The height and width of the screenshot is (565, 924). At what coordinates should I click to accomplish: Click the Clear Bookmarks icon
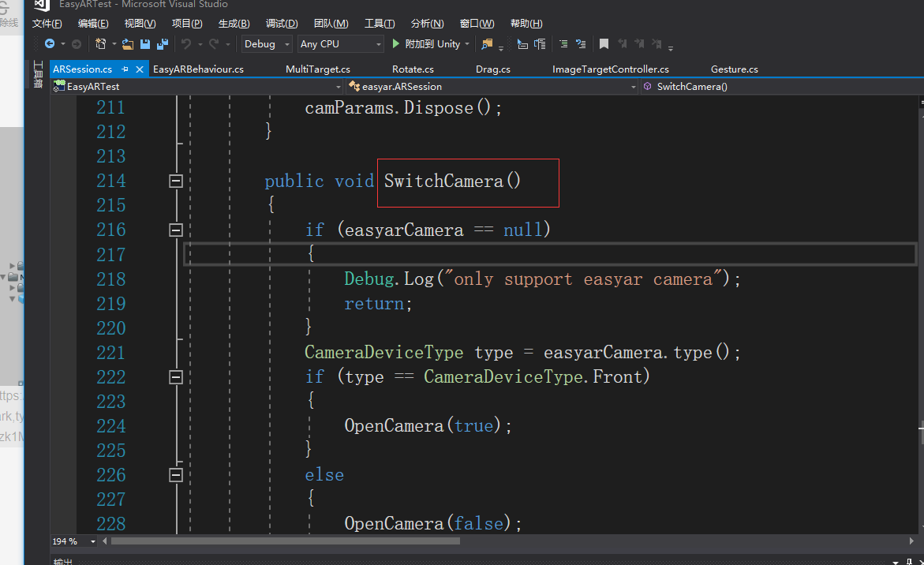coord(657,43)
